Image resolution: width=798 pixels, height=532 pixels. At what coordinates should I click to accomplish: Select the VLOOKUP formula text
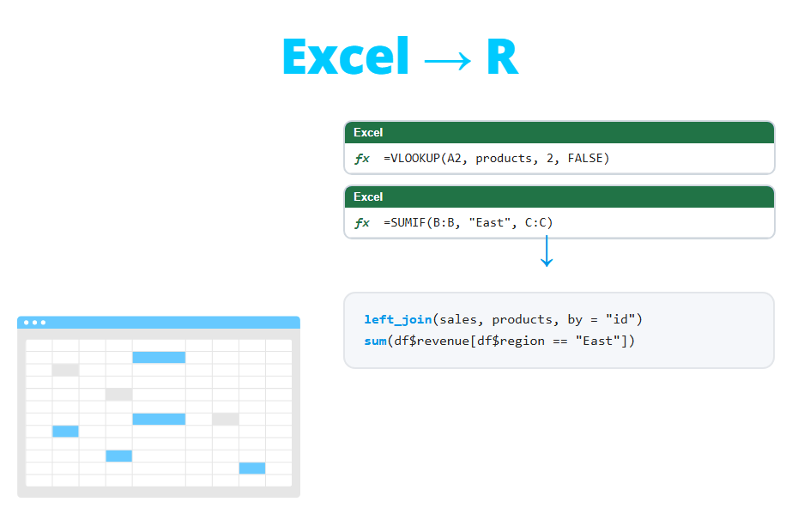tap(496, 159)
